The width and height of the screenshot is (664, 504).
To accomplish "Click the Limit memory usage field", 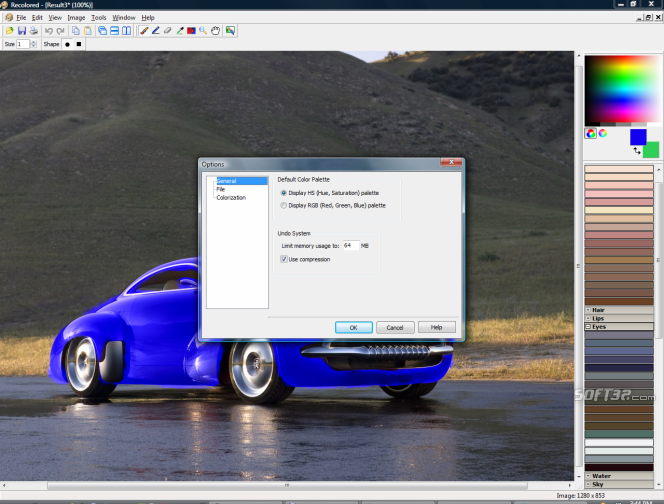I will (x=351, y=246).
